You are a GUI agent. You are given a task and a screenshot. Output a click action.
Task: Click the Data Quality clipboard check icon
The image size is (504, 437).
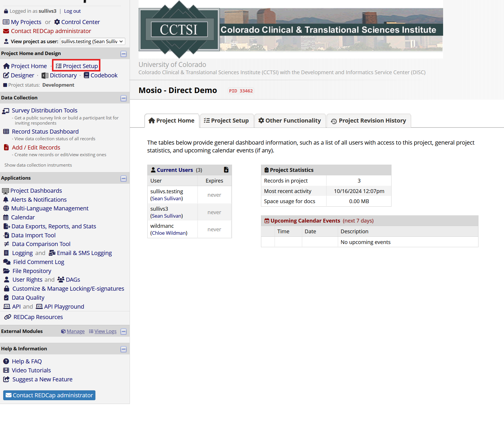[x=6, y=298]
